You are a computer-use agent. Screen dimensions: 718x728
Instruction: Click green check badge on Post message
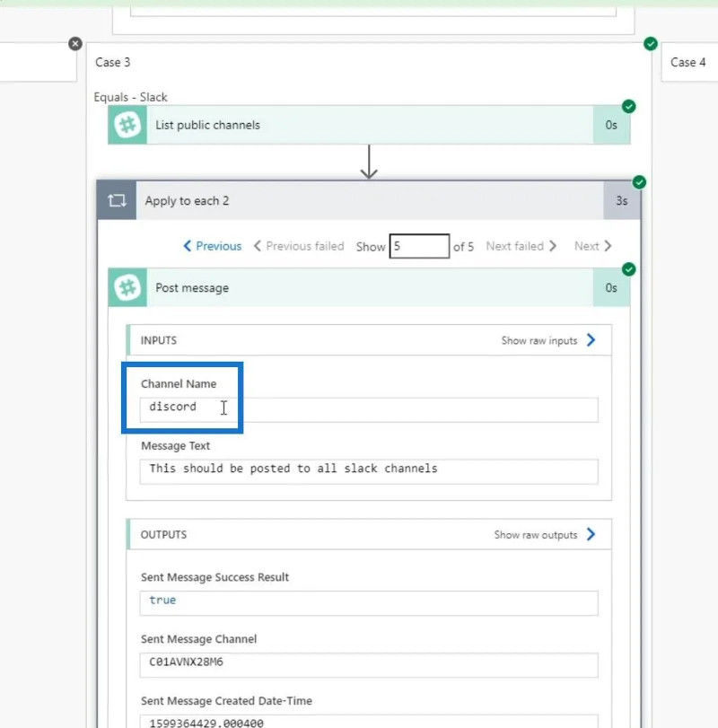(x=628, y=269)
